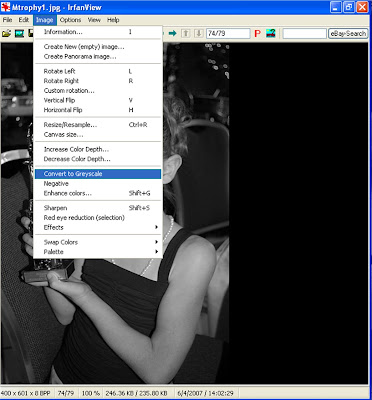The width and height of the screenshot is (372, 400).
Task: Click the 6/4/2007 / 14:02:29 date status
Action: pos(205,393)
